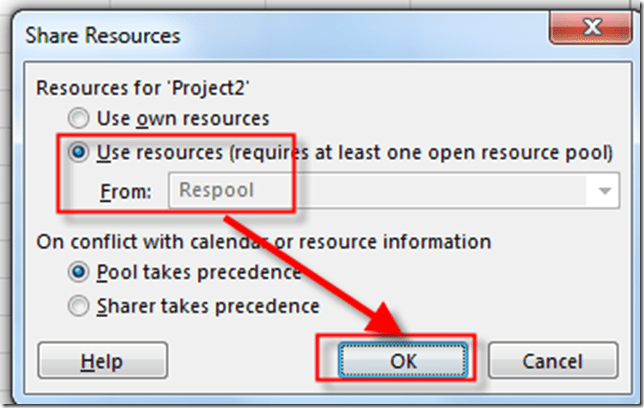Enable "Sharer takes precedence" radio option
The image size is (644, 408).
tap(80, 306)
